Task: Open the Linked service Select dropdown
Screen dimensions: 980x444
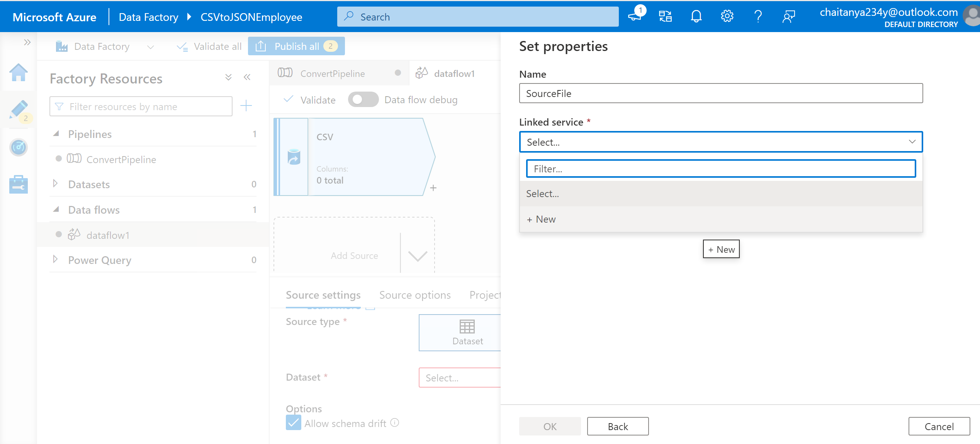Action: point(720,142)
